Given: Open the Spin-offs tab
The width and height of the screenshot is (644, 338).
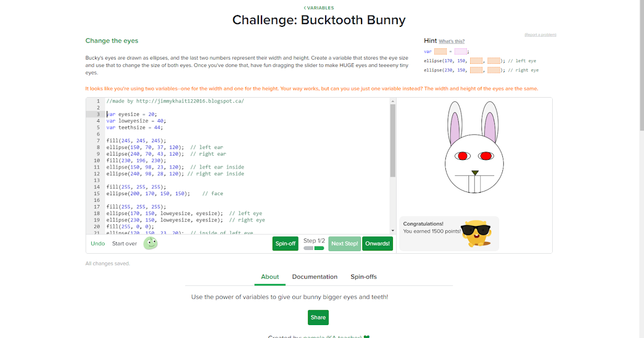Looking at the screenshot, I should coord(363,276).
